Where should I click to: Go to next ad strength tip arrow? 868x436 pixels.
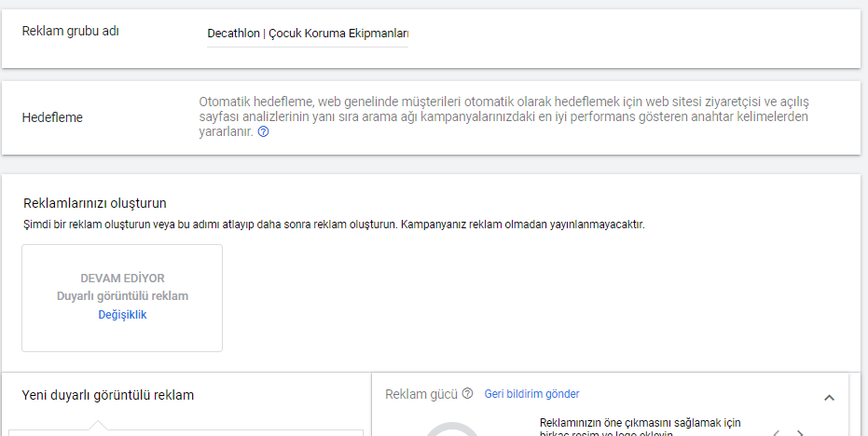pyautogui.click(x=799, y=432)
